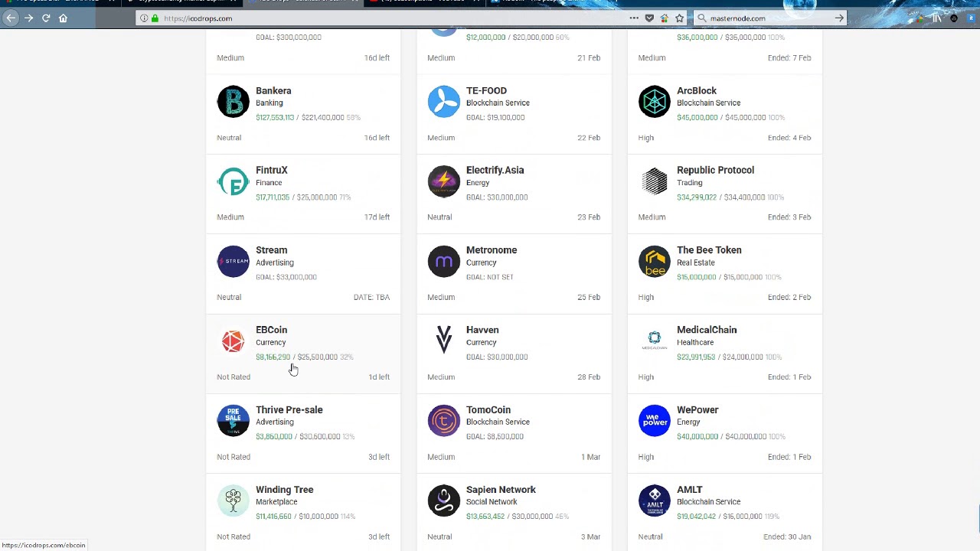The width and height of the screenshot is (980, 551).
Task: Click 'Healthcare' category under MedicalChain
Action: tap(695, 342)
